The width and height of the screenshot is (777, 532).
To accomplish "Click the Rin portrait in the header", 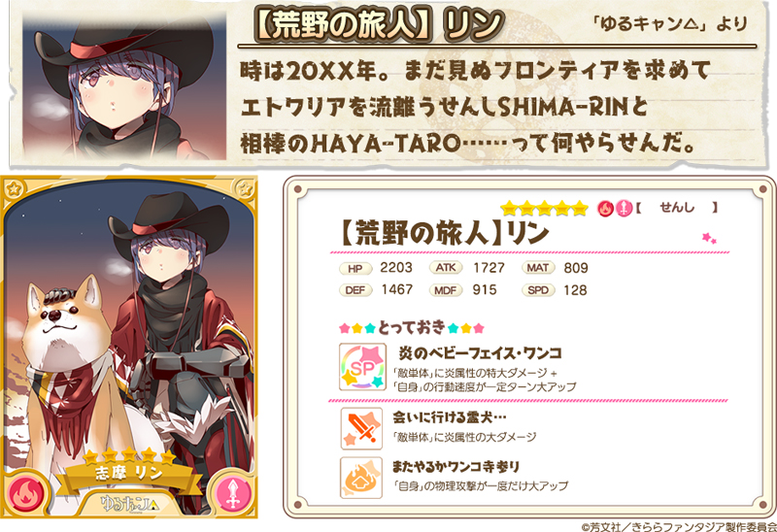I will [x=125, y=86].
